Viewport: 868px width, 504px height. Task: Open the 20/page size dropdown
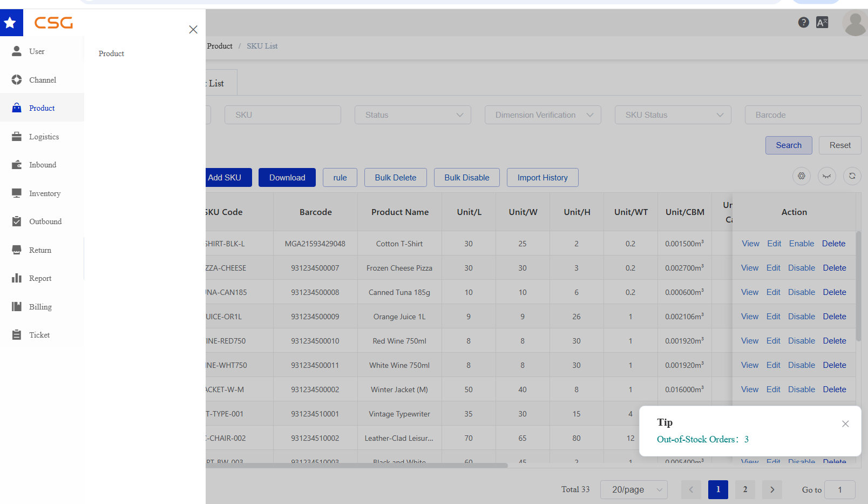(x=634, y=489)
